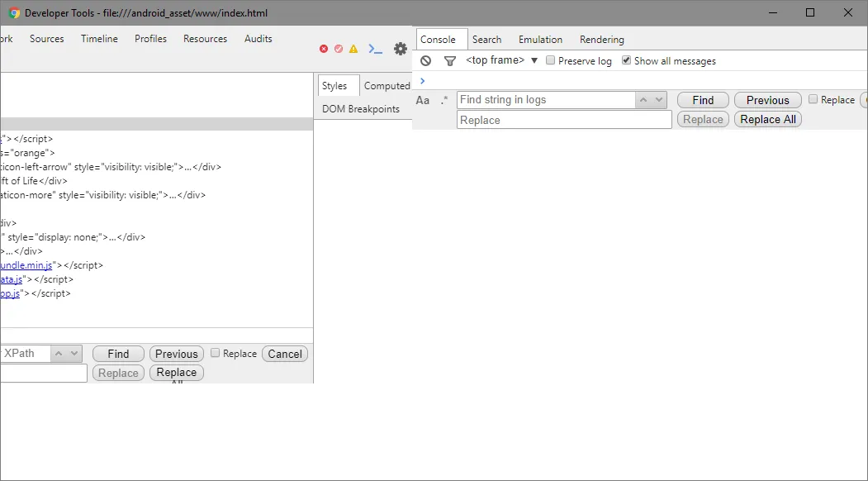This screenshot has width=868, height=481.
Task: Open the op.js script link
Action: click(x=10, y=293)
